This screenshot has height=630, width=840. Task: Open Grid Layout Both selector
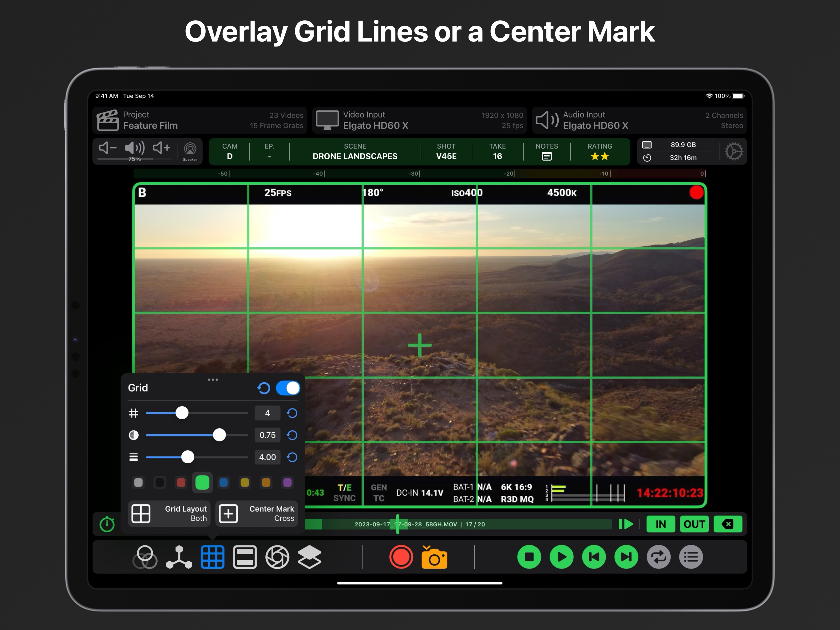click(x=169, y=513)
